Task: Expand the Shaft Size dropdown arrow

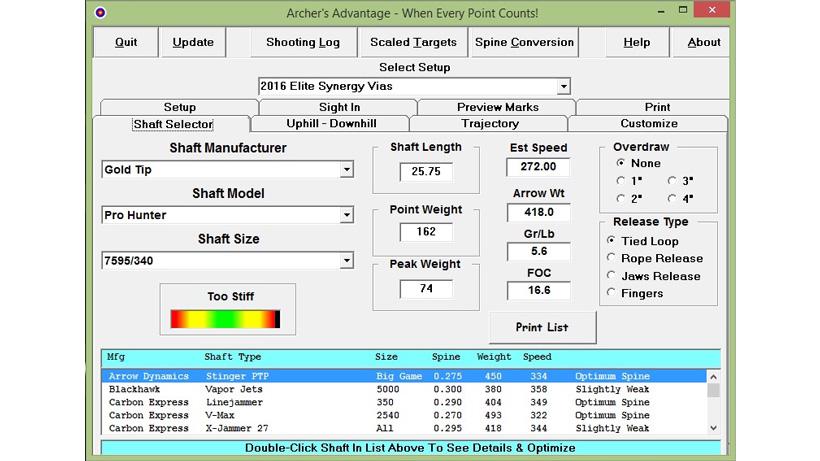Action: [346, 260]
